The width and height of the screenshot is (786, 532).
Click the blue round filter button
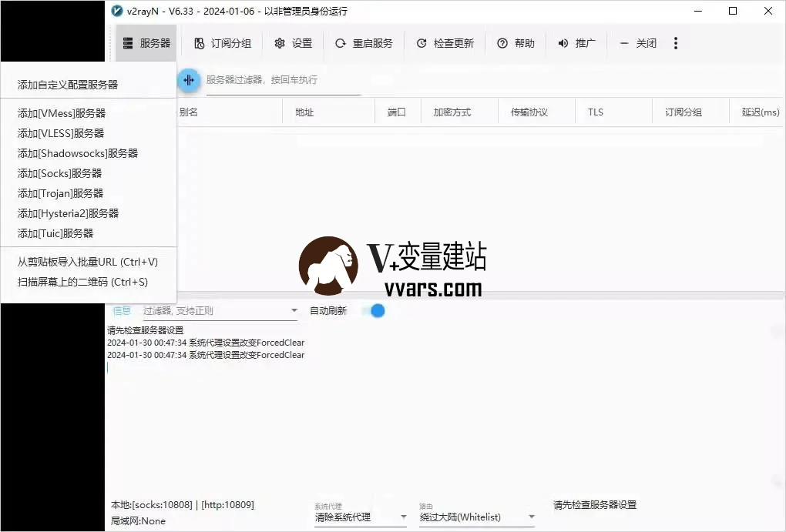pos(189,79)
